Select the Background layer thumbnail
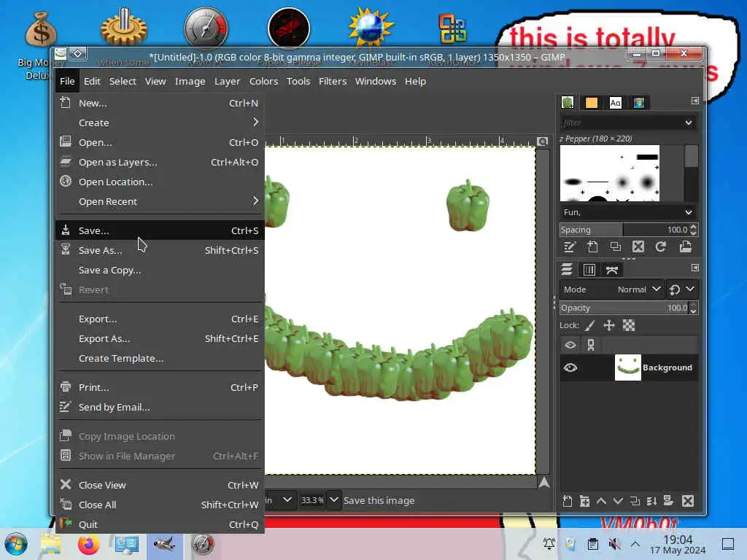The width and height of the screenshot is (747, 560). pos(628,367)
